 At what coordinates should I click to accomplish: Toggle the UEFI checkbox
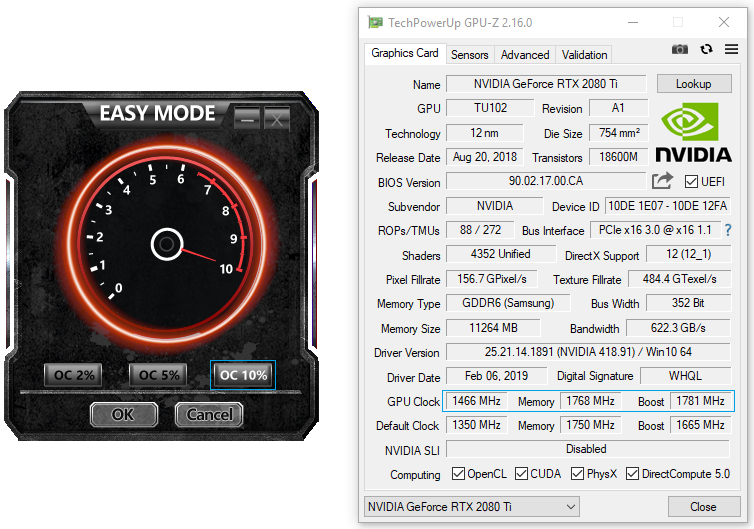click(691, 182)
